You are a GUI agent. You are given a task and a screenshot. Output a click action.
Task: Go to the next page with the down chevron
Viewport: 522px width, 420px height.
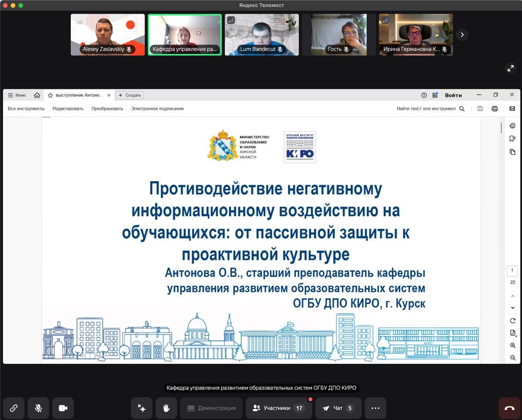pyautogui.click(x=513, y=307)
